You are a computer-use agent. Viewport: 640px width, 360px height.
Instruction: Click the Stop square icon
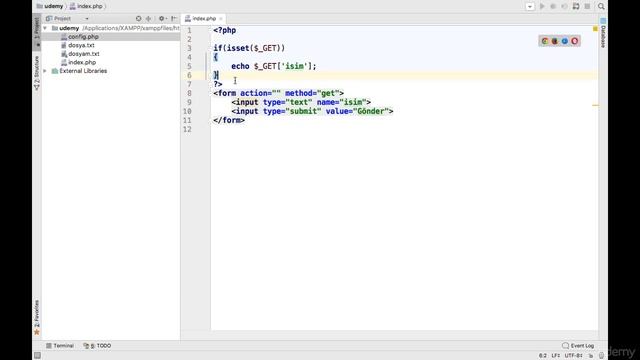(x=587, y=7)
